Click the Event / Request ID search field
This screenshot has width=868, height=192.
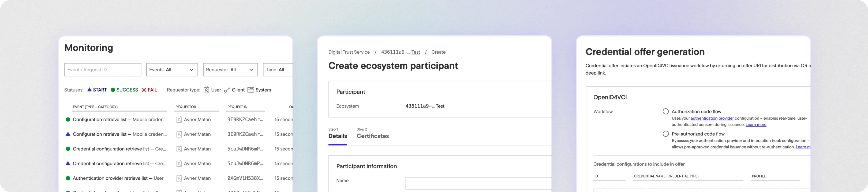coord(102,69)
